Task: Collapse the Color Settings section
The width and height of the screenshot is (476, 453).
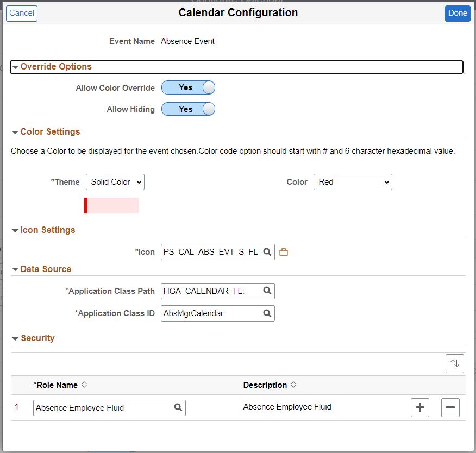Action: tap(15, 131)
